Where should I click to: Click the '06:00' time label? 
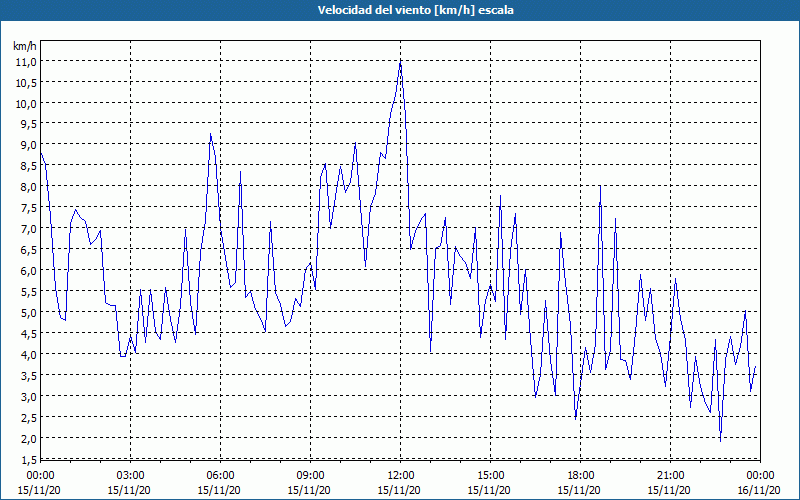click(220, 476)
